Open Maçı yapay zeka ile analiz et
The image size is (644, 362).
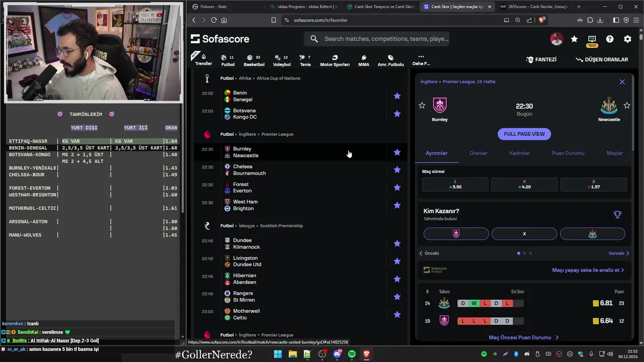tap(588, 270)
